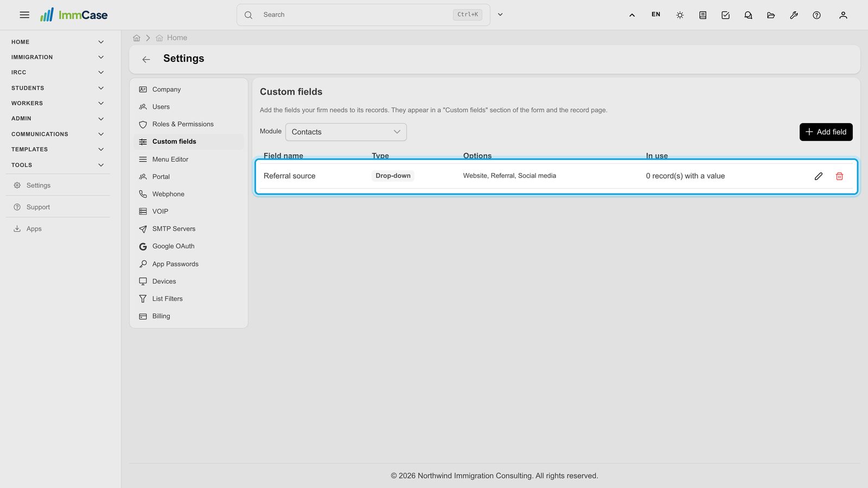Expand the HOME sidebar section
The image size is (868, 488).
coord(58,42)
